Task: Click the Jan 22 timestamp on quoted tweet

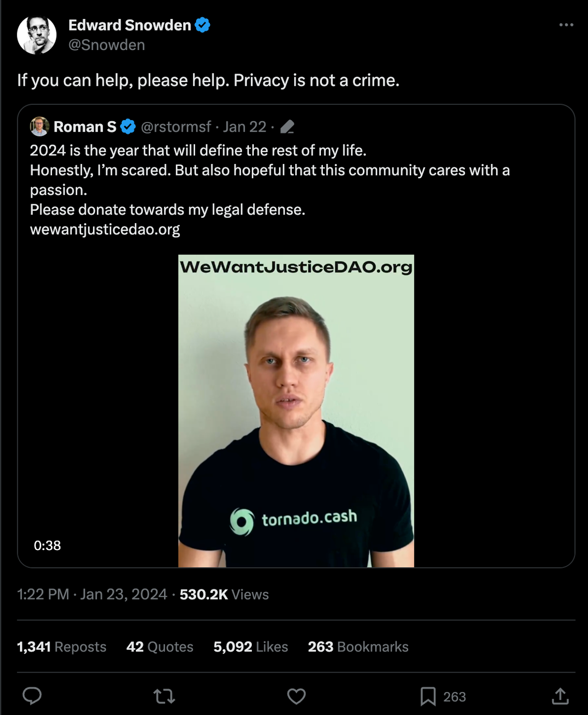Action: coord(243,126)
